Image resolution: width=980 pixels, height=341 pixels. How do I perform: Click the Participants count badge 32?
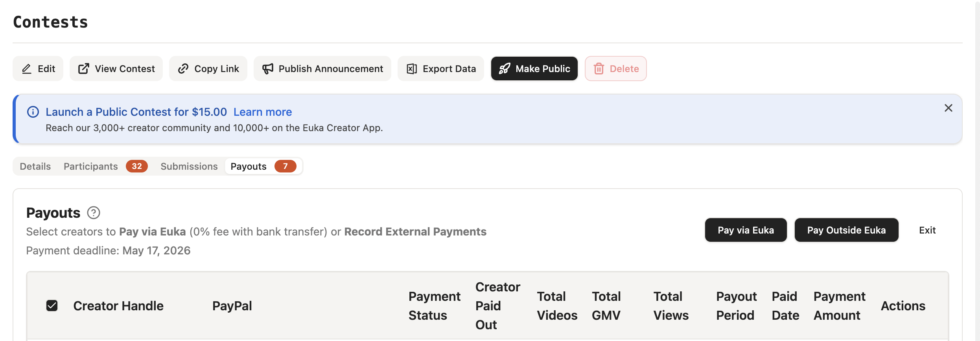(137, 166)
